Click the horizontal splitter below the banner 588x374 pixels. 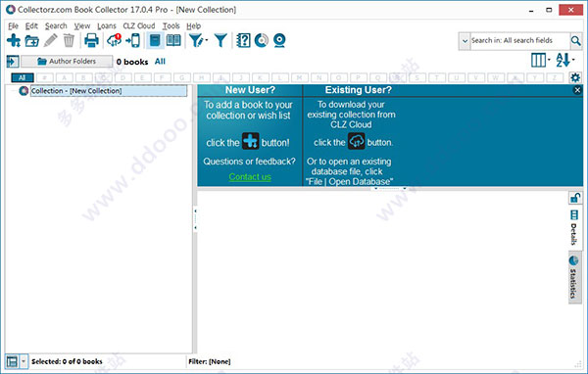[x=390, y=189]
